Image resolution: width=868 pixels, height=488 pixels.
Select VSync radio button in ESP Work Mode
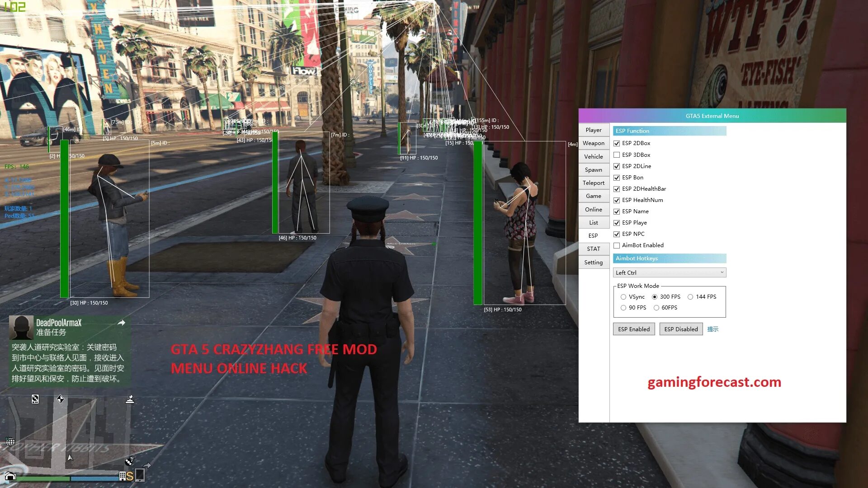pos(623,297)
